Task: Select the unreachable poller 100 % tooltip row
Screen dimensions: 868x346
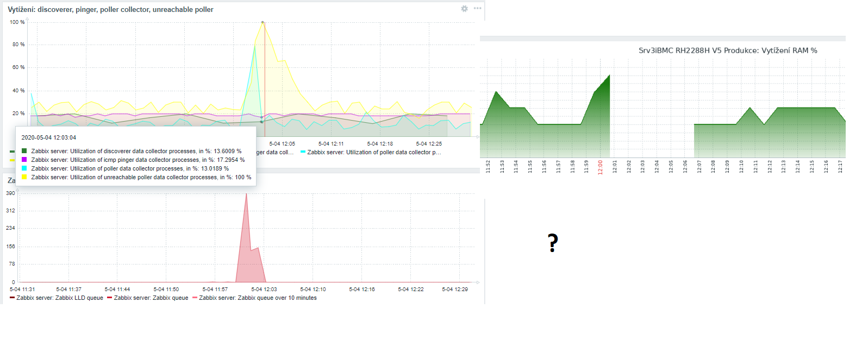Action: pyautogui.click(x=136, y=177)
